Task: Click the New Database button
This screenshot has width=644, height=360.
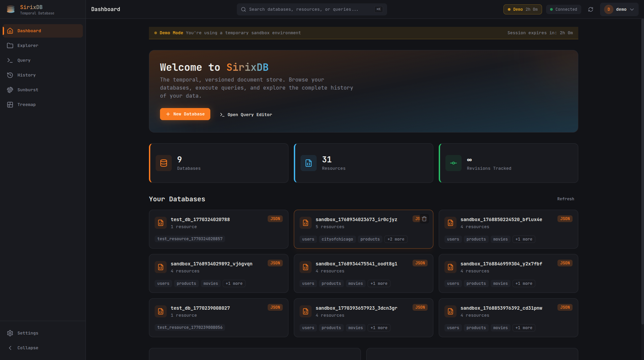Action: point(185,114)
